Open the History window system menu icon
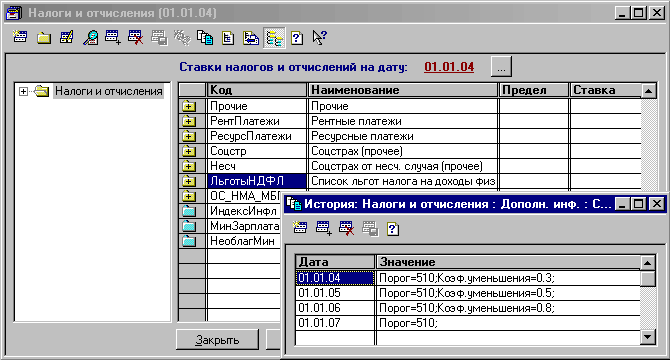This screenshot has width=670, height=360. tap(294, 204)
